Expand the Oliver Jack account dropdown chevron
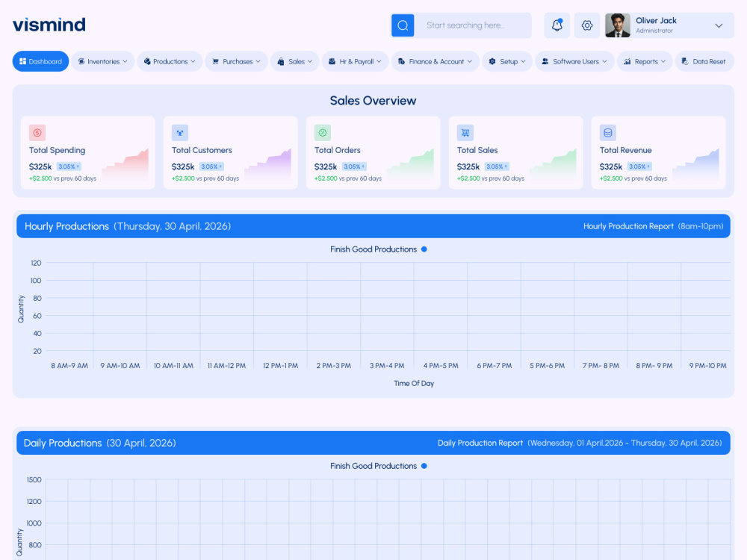This screenshot has width=747, height=560. pos(719,25)
